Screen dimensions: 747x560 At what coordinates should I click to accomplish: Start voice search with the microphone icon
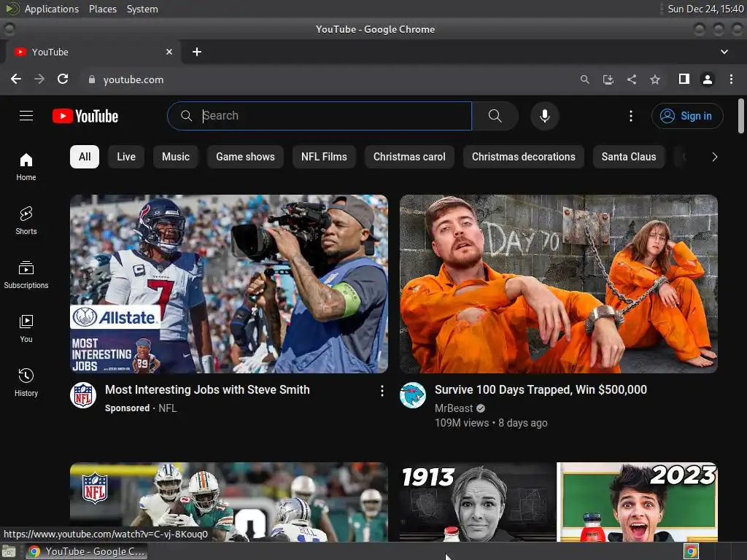pyautogui.click(x=544, y=116)
